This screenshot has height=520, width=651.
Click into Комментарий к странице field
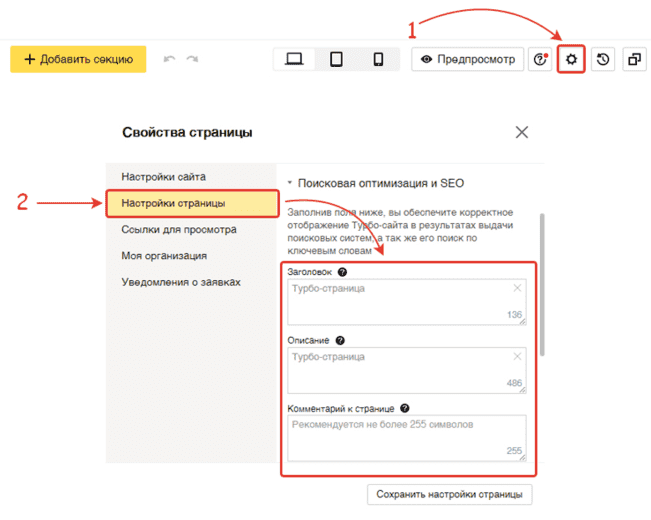pyautogui.click(x=407, y=438)
